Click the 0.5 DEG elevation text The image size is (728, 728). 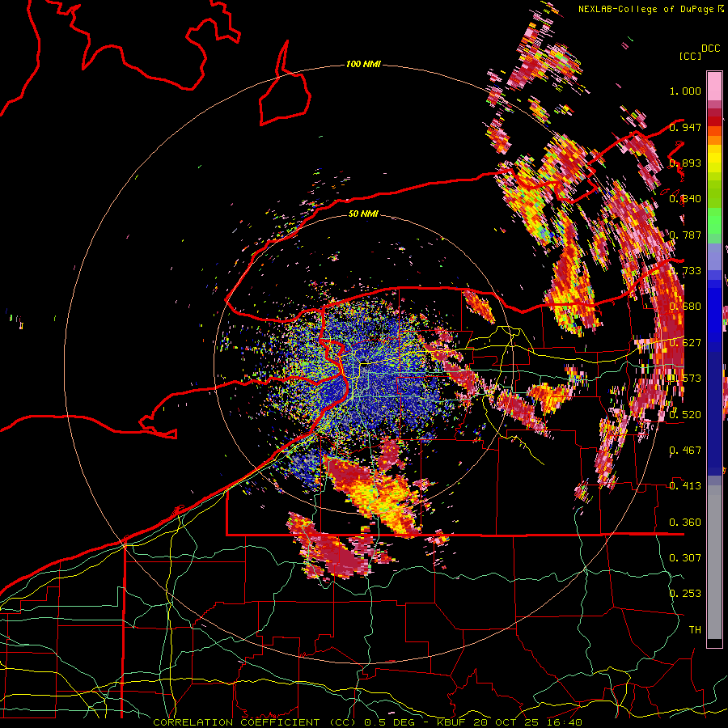[391, 722]
